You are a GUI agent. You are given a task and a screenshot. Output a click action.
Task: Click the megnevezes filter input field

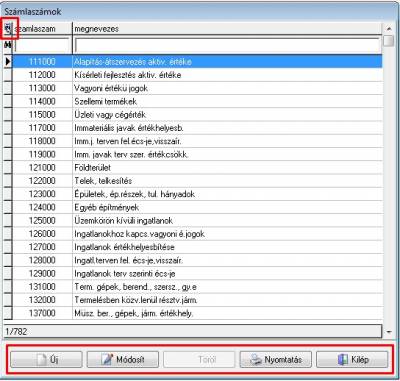[x=227, y=45]
